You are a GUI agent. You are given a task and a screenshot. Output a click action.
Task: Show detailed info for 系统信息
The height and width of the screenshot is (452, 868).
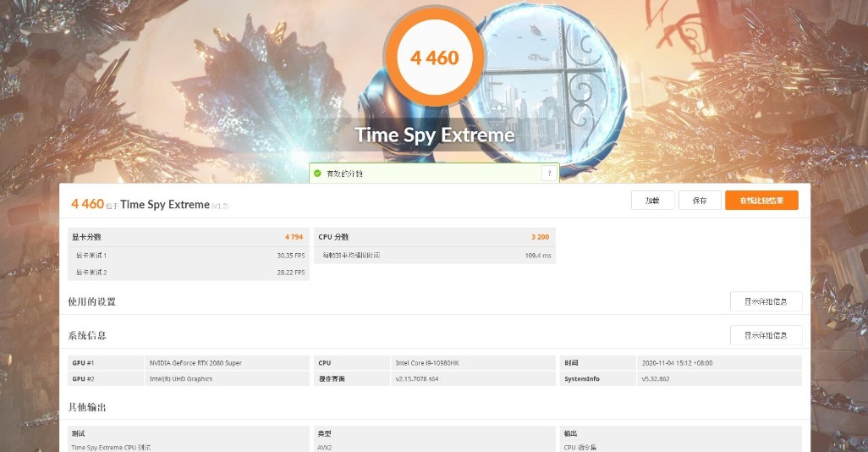click(x=766, y=335)
